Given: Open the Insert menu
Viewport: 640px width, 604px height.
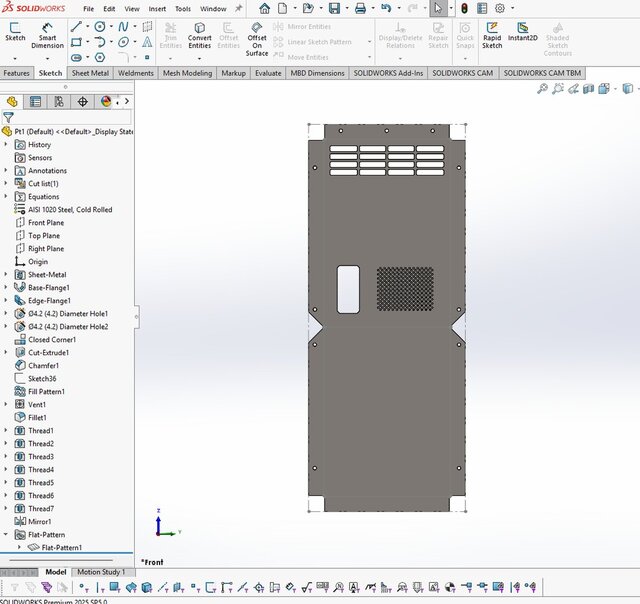Looking at the screenshot, I should tap(157, 9).
